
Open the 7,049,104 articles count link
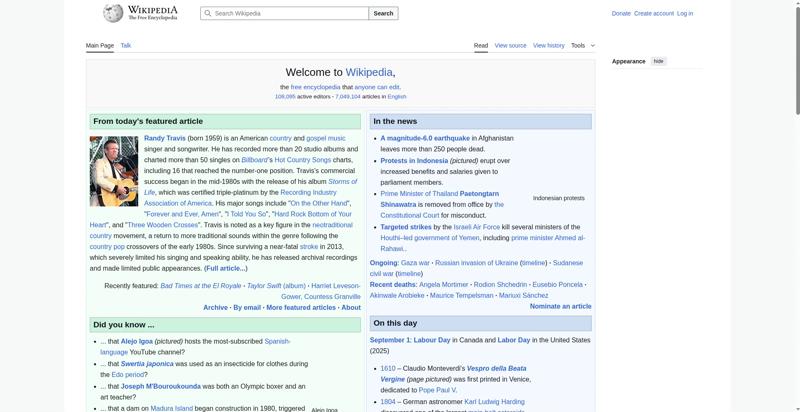(347, 96)
